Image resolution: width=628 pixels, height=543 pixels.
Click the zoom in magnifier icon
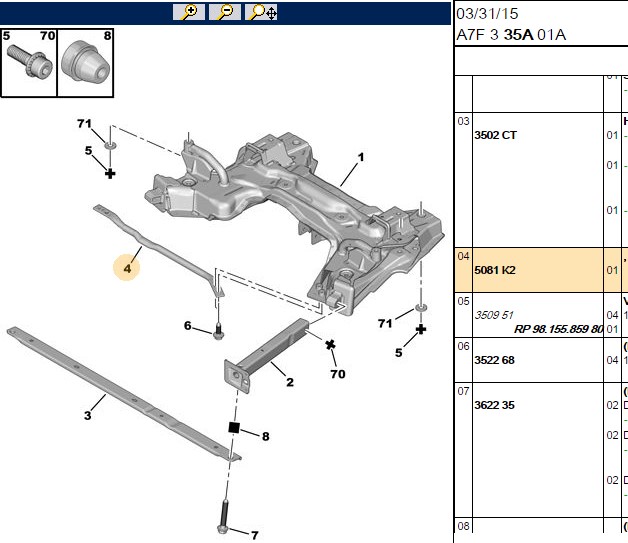189,12
